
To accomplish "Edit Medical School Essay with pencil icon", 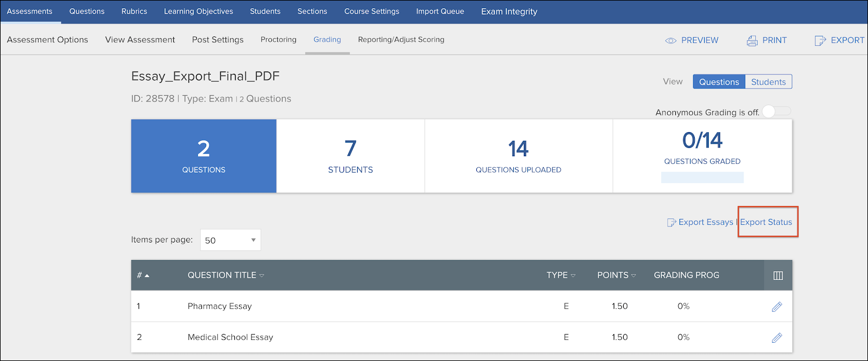I will pos(776,338).
